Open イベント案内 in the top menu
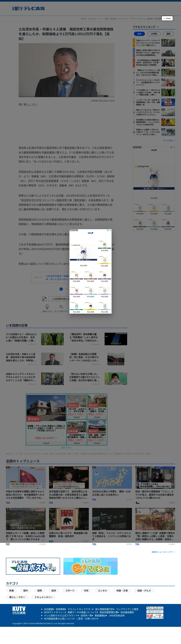181x644 pixels. (103, 19)
